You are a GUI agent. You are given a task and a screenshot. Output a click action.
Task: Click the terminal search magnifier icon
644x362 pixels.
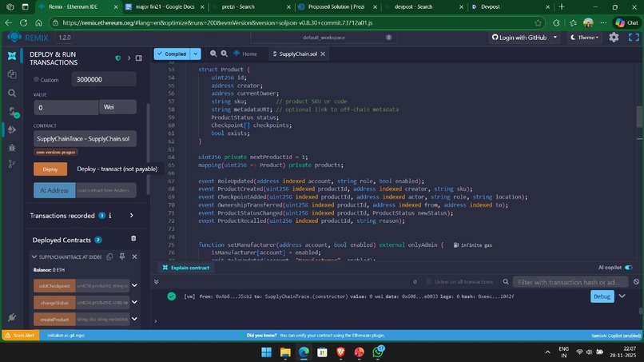[x=506, y=282]
